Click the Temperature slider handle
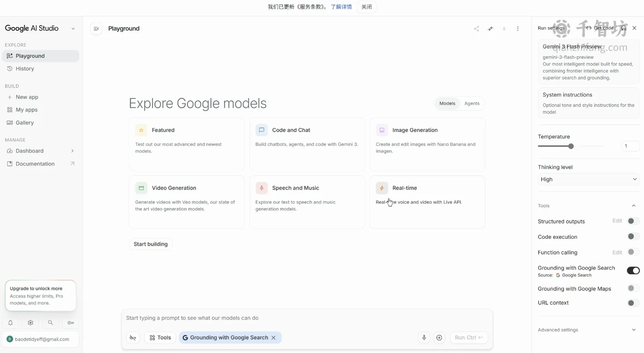Viewport: 644px width, 353px height. [x=571, y=146]
